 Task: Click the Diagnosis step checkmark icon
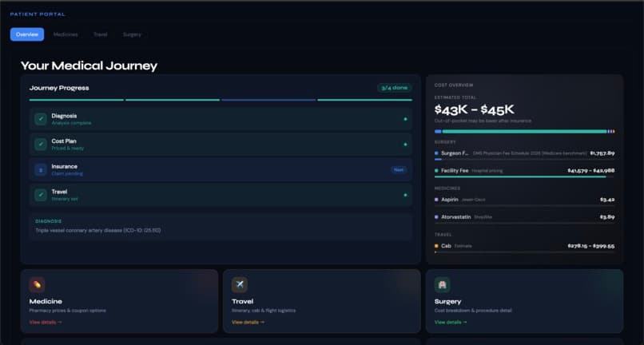click(40, 119)
